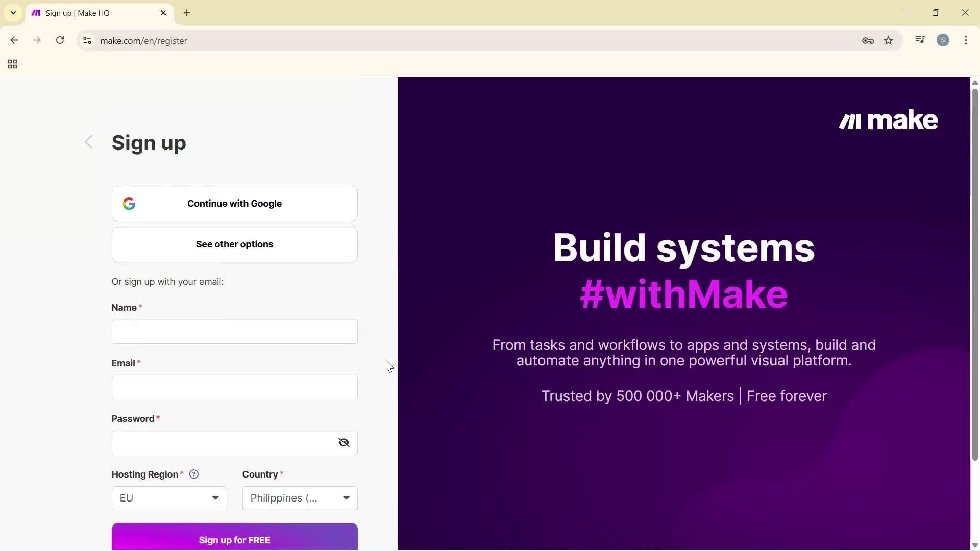The image size is (980, 551).
Task: Bookmark this page with the star icon
Action: 889,40
